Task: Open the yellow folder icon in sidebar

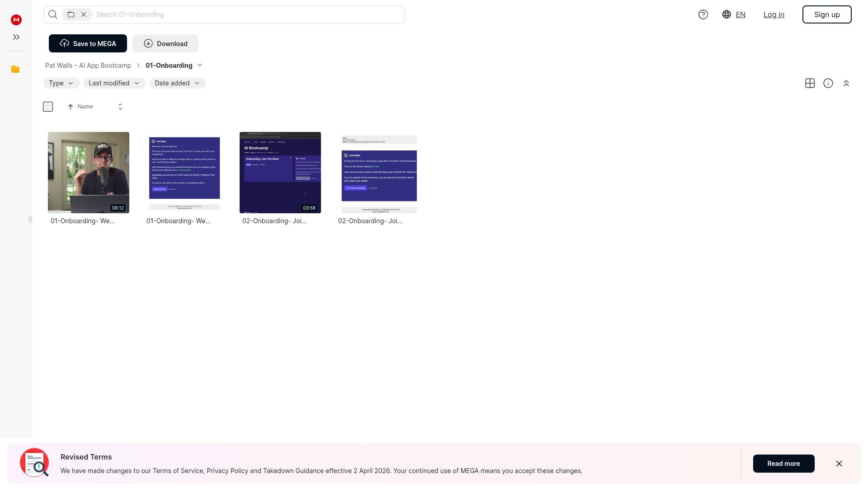Action: (15, 69)
